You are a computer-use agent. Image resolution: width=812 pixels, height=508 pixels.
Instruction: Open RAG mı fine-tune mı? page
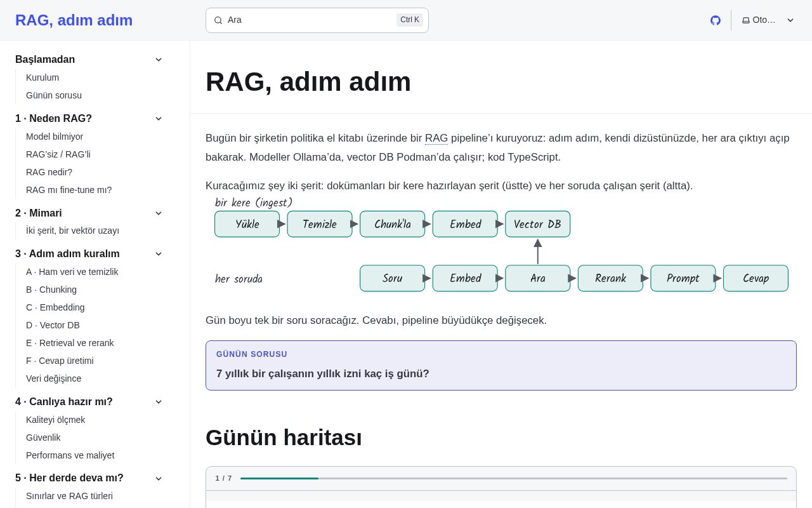[69, 190]
